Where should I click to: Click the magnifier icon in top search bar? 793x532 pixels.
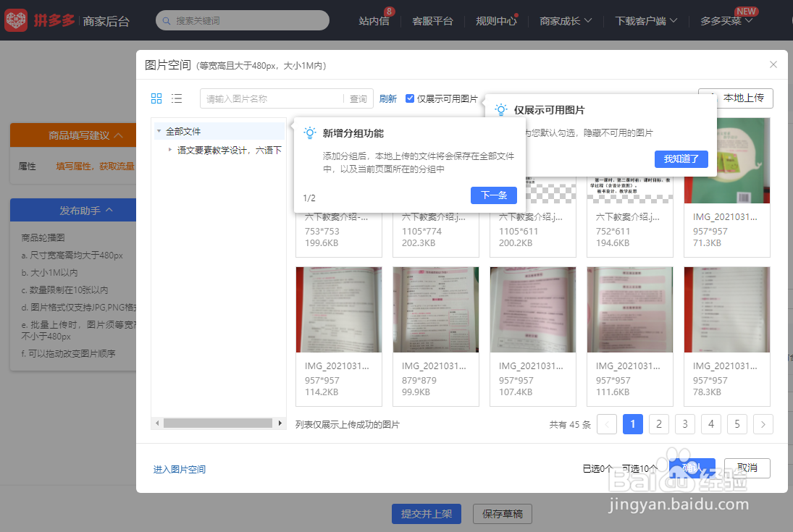pyautogui.click(x=165, y=20)
